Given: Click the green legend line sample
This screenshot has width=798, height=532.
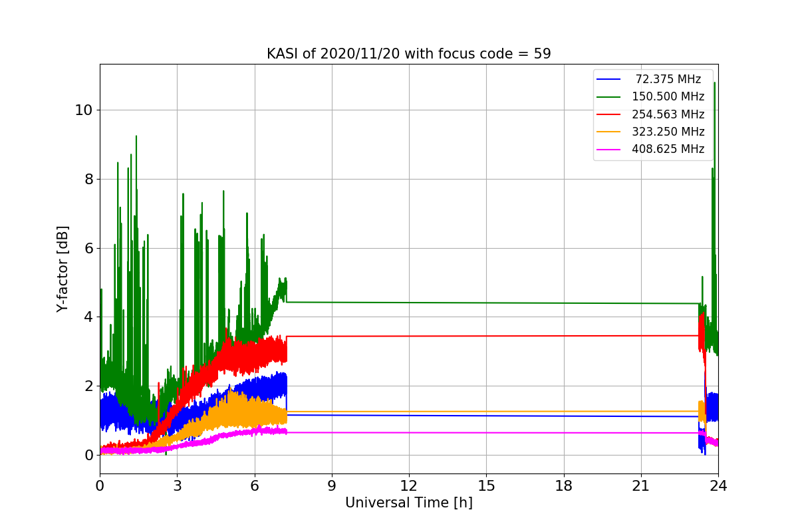Looking at the screenshot, I should [x=609, y=96].
